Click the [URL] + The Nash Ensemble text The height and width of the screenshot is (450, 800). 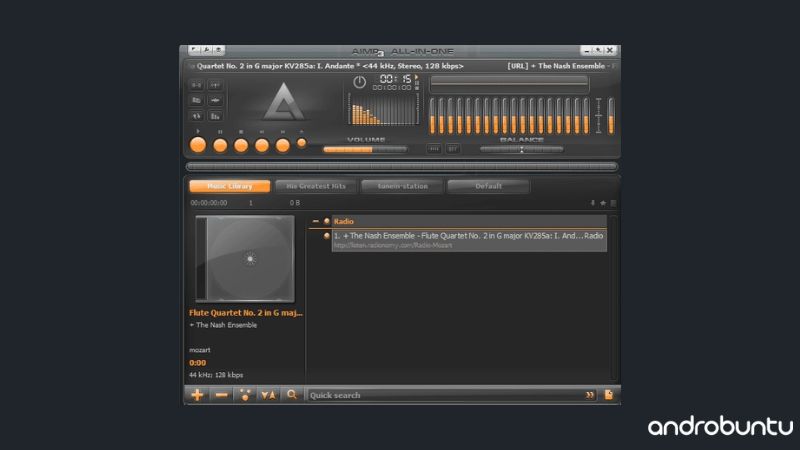[556, 66]
